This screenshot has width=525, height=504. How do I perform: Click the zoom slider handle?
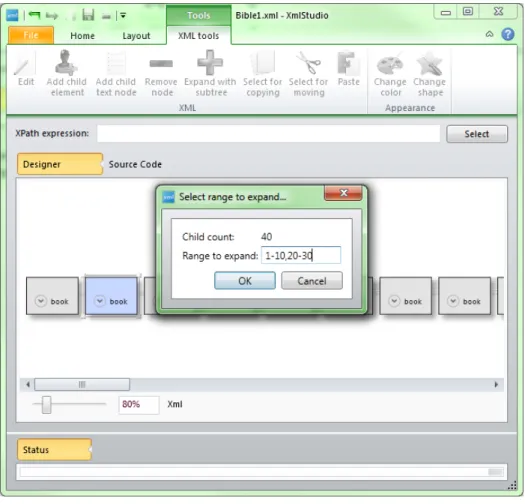point(47,405)
